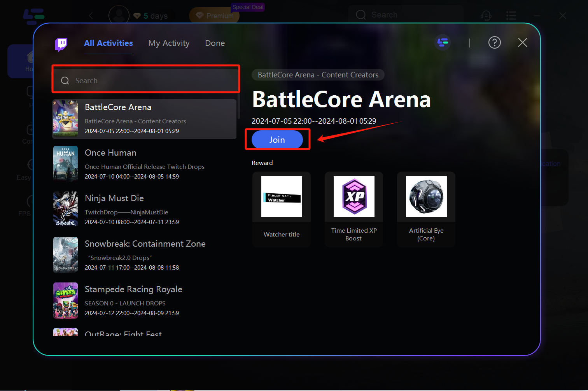This screenshot has height=391, width=588.
Task: Click the round LagoFast logo icon in the dialog header
Action: coord(443,42)
